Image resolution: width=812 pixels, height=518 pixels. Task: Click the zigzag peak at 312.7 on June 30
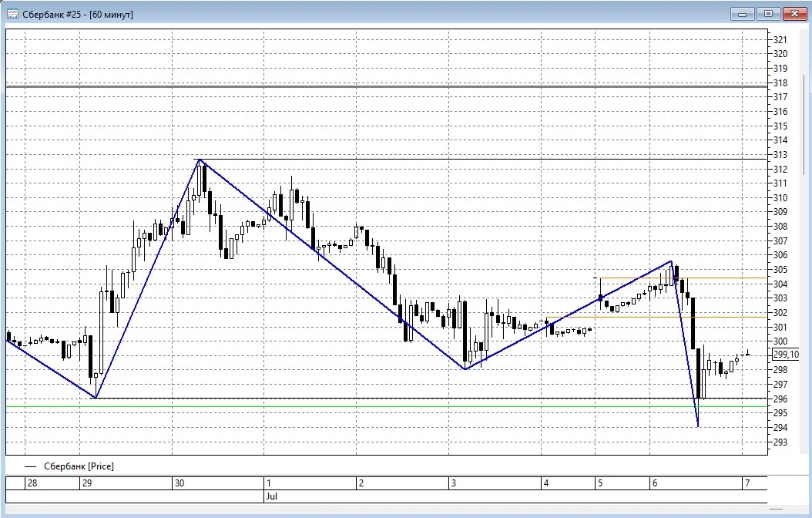[200, 160]
